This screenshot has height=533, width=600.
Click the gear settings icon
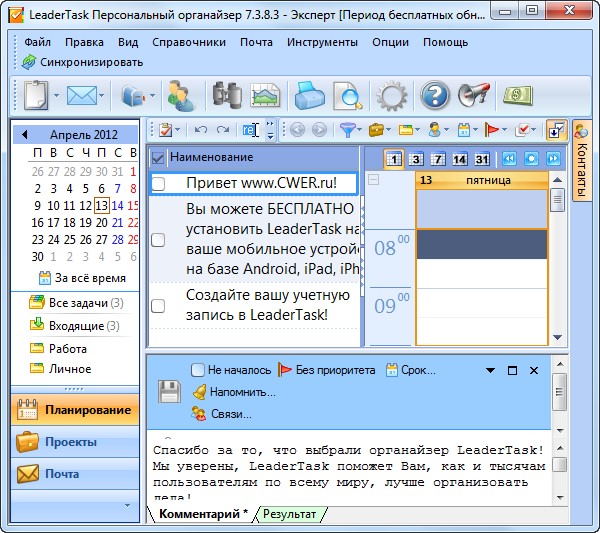[x=391, y=96]
